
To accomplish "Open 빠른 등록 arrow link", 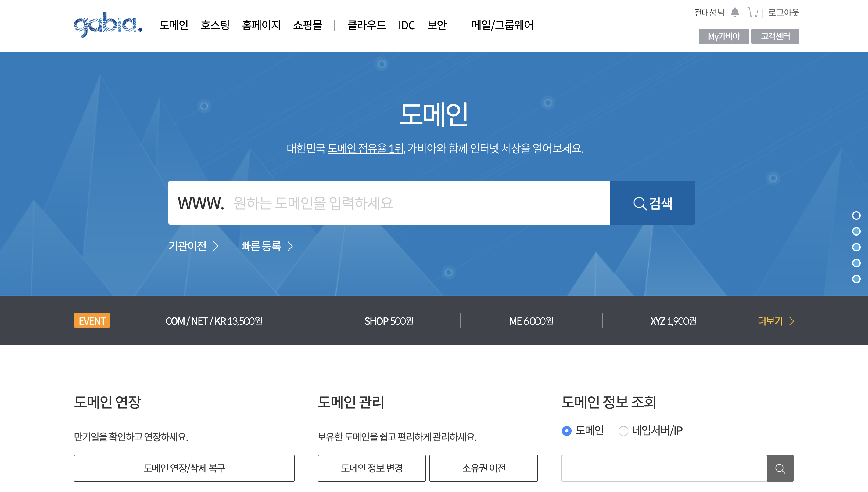I will point(267,246).
